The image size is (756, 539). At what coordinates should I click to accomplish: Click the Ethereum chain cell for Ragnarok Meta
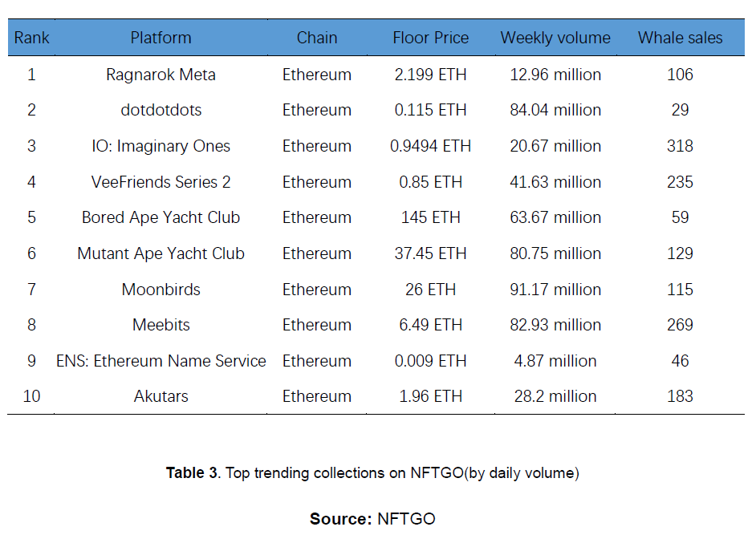(x=317, y=75)
